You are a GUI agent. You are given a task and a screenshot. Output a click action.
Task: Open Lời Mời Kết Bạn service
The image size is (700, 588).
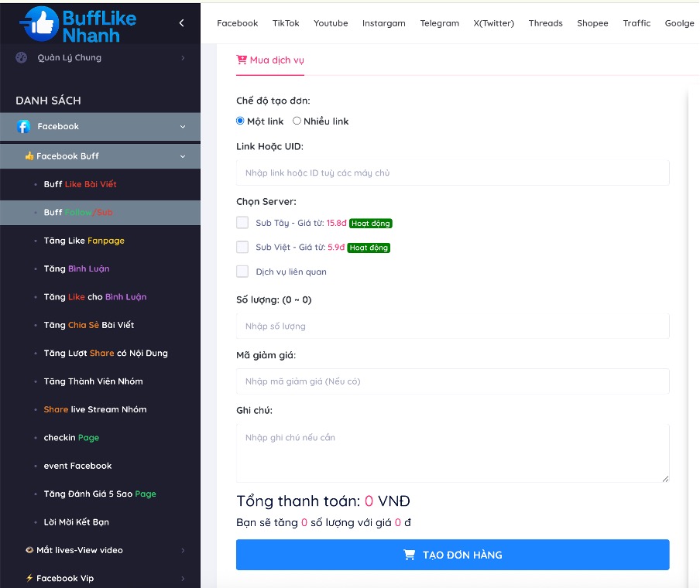tap(77, 522)
